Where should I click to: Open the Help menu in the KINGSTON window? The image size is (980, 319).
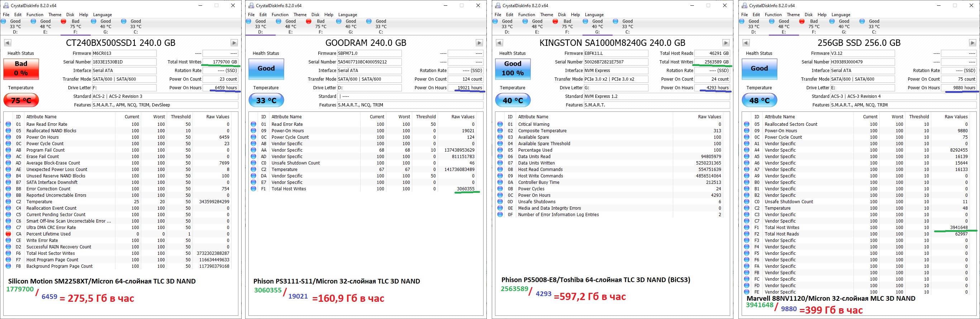(x=576, y=14)
